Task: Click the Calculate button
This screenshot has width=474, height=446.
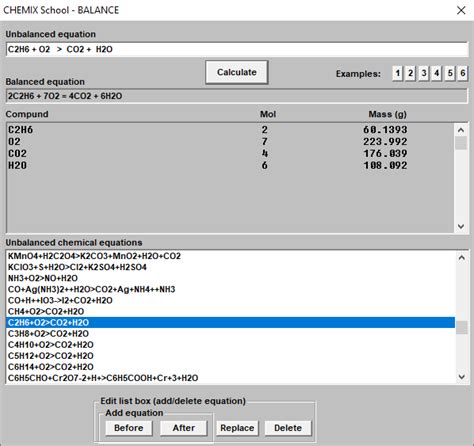Action: [237, 72]
